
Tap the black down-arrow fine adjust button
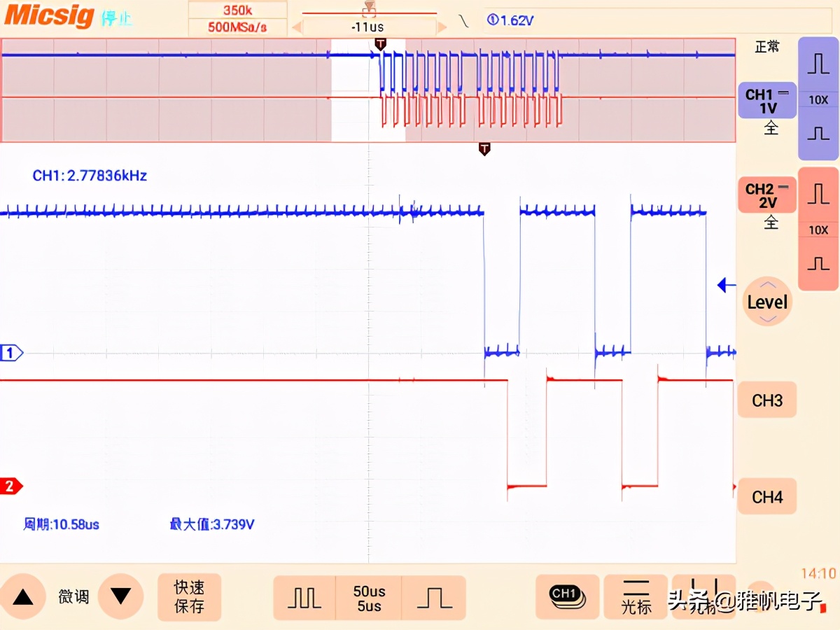(120, 596)
